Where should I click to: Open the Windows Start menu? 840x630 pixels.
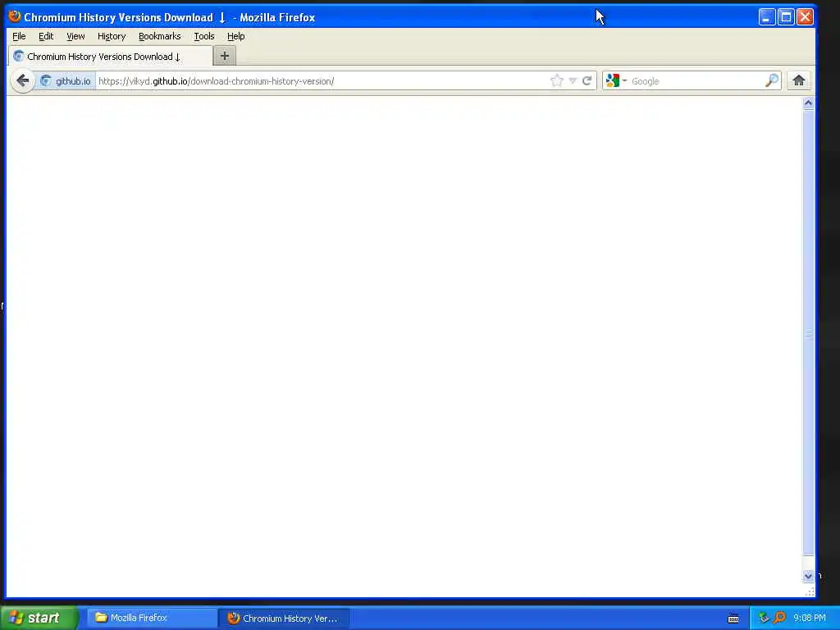tap(39, 618)
